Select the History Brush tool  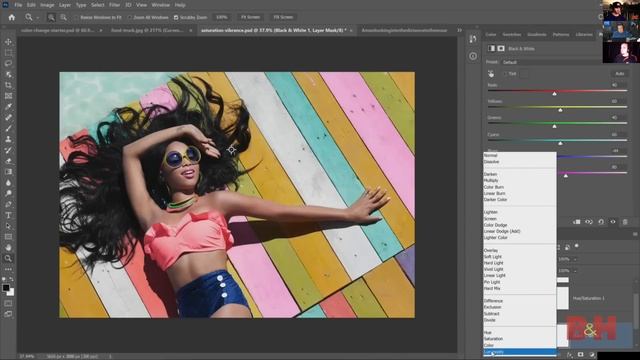tap(8, 150)
